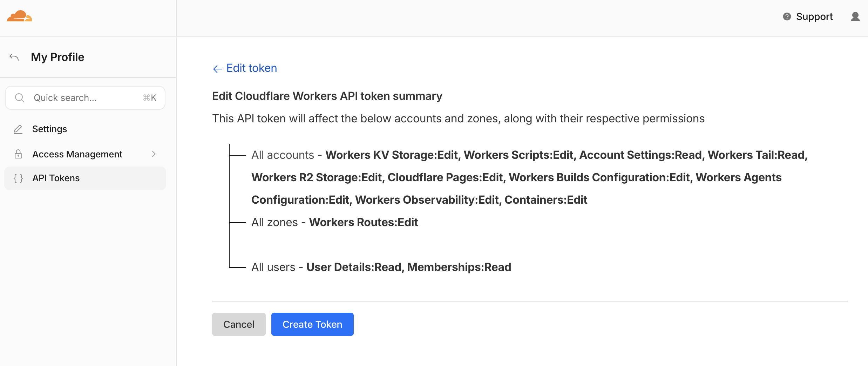Click the Create Token button
Screen dimensions: 868x366
(312, 324)
